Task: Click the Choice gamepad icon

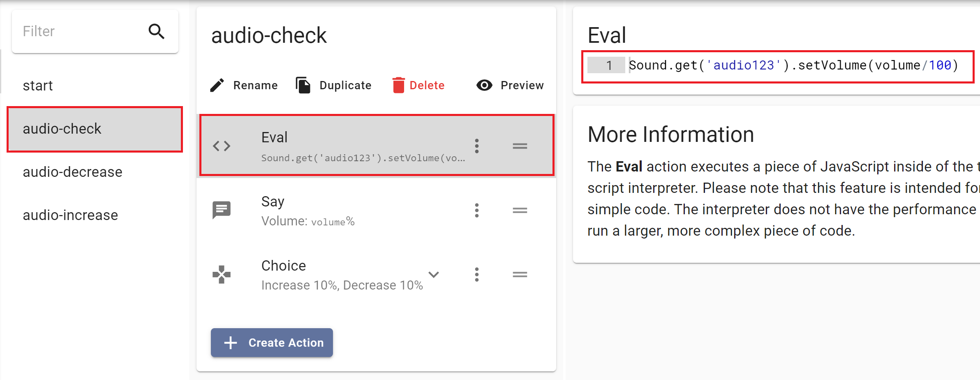Action: pyautogui.click(x=222, y=274)
